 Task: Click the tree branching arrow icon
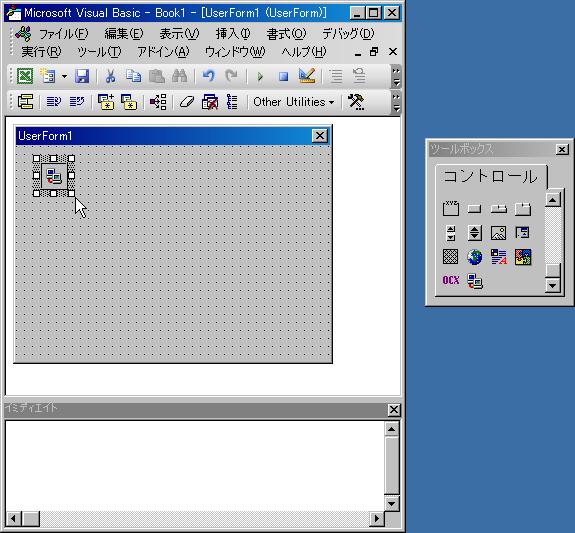pyautogui.click(x=158, y=102)
